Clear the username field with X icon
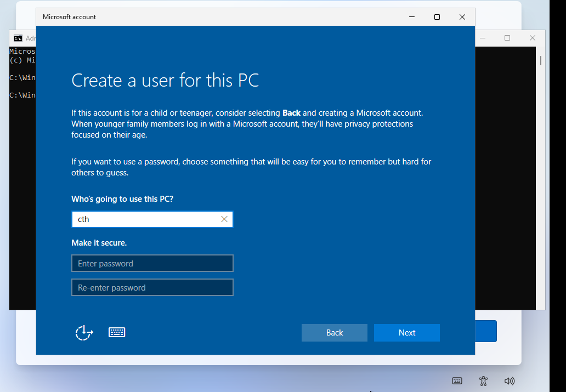This screenshot has width=566, height=392. (x=224, y=219)
